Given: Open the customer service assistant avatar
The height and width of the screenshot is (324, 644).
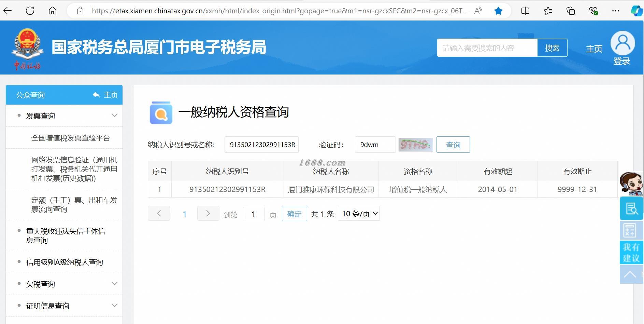Looking at the screenshot, I should [x=631, y=184].
